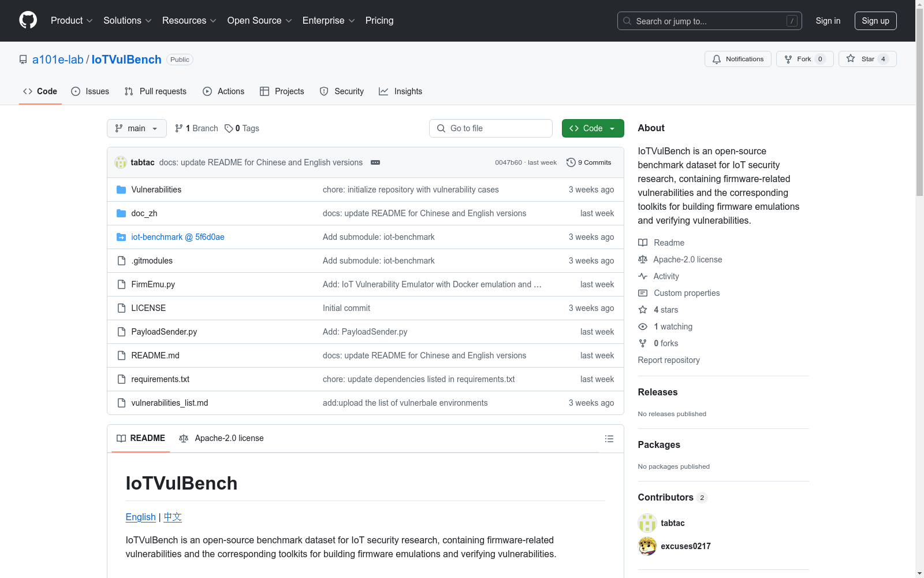The height and width of the screenshot is (578, 924).
Task: Expand the Resources menu
Action: pos(189,20)
